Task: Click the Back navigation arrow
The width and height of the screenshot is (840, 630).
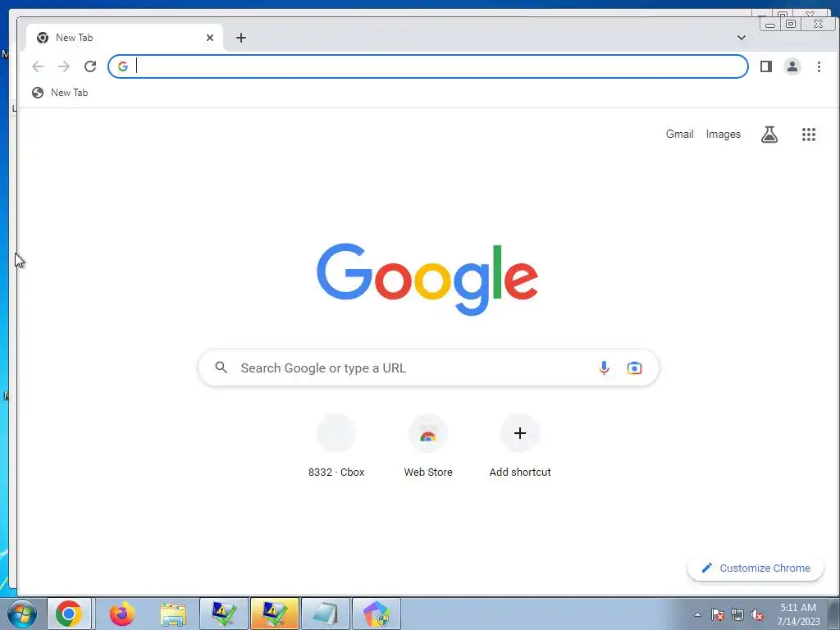Action: 38,66
